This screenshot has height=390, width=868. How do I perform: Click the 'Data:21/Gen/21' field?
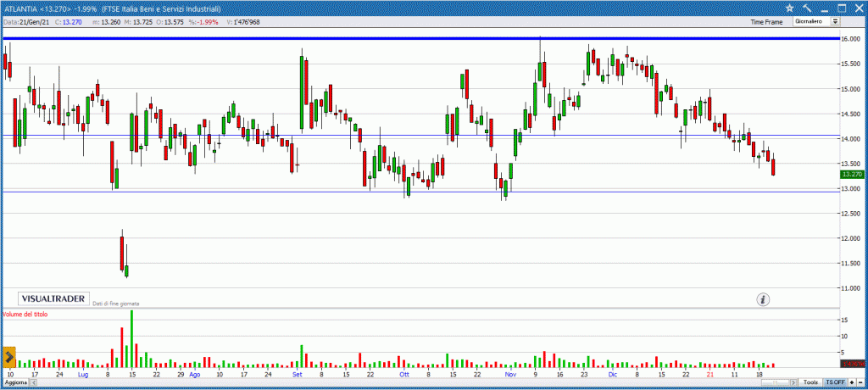point(25,22)
